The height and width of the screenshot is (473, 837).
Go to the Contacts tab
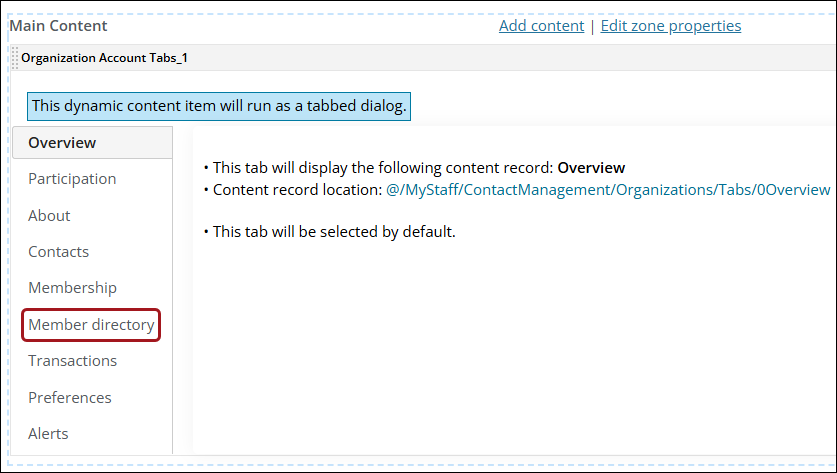click(58, 252)
